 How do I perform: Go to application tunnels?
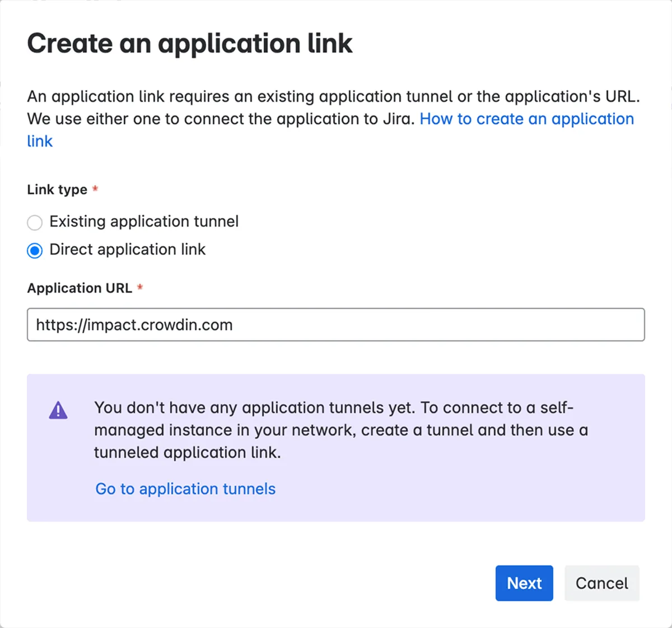pos(185,489)
